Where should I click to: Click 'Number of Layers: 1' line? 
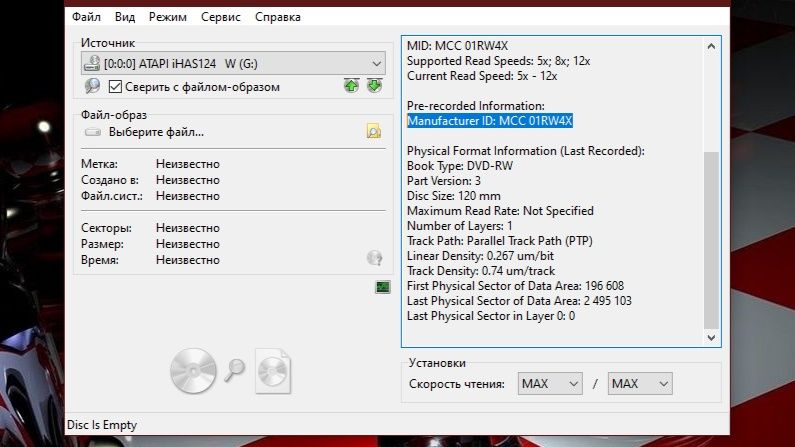coord(460,226)
